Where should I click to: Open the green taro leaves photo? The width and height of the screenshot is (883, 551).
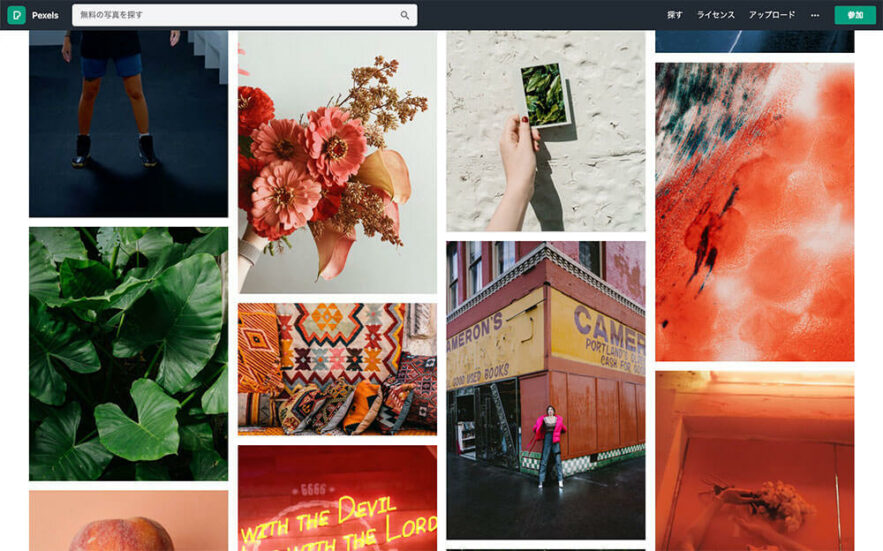pyautogui.click(x=128, y=354)
